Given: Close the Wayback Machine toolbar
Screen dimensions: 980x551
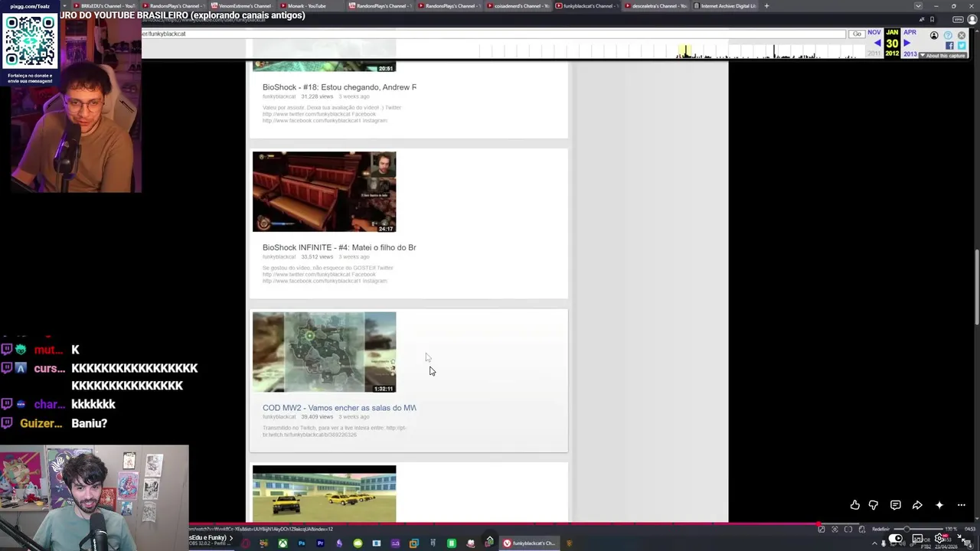Looking at the screenshot, I should [x=962, y=35].
